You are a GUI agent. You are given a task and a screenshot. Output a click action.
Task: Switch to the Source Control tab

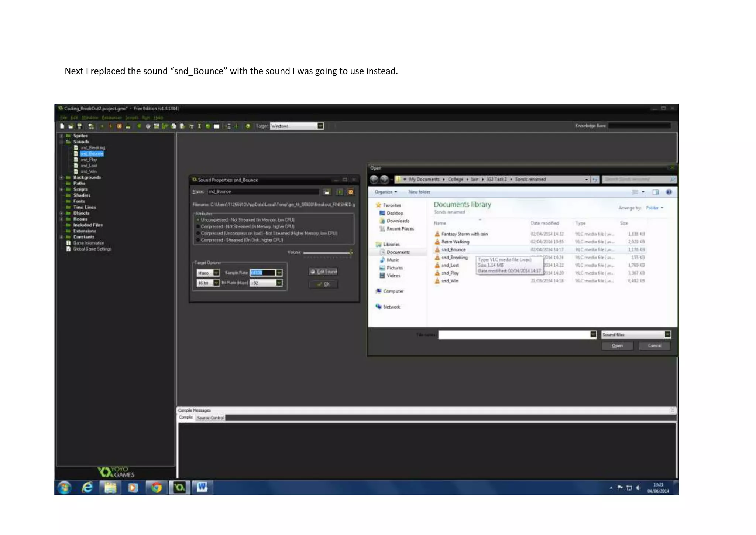(210, 418)
